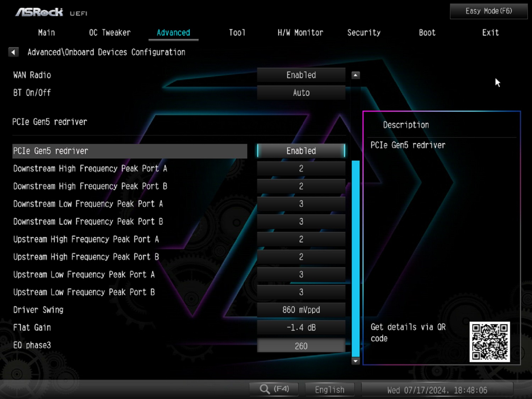Viewport: 532px width, 399px height.
Task: Change the Flat Gain -1.4 dB value
Action: [x=301, y=328]
